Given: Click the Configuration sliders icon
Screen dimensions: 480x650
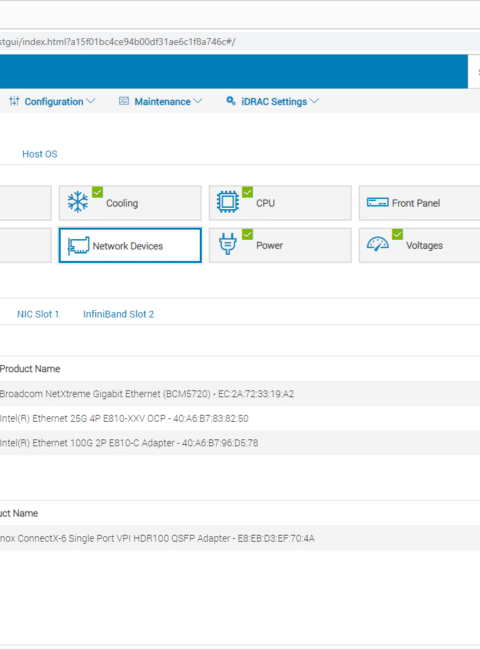Looking at the screenshot, I should pos(14,101).
